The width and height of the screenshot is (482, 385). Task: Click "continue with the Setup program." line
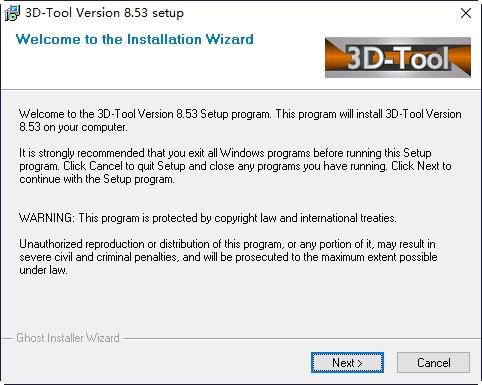pos(97,179)
